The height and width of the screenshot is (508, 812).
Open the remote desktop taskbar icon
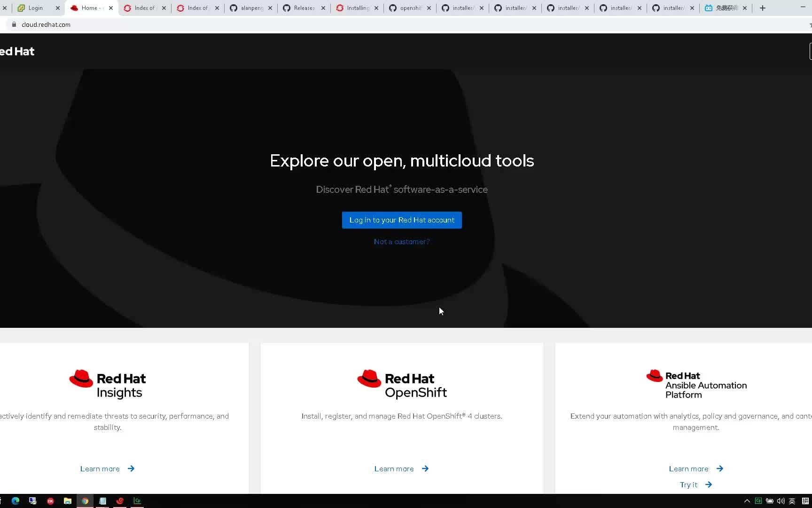pyautogui.click(x=33, y=501)
